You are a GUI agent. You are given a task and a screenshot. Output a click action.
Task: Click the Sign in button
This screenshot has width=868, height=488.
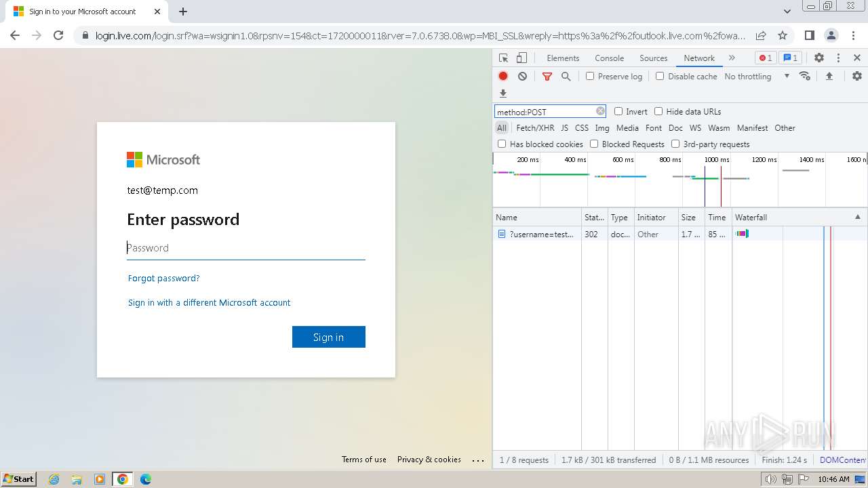point(329,337)
